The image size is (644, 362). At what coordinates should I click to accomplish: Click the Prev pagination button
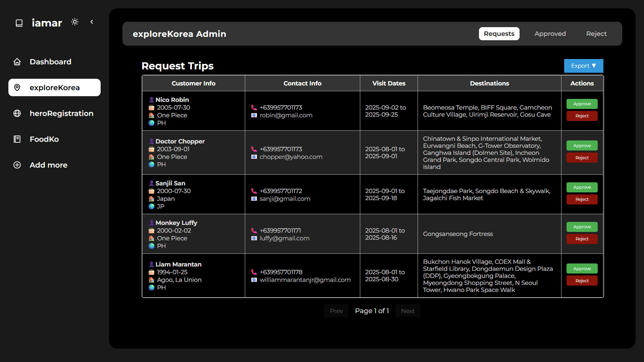tap(336, 311)
